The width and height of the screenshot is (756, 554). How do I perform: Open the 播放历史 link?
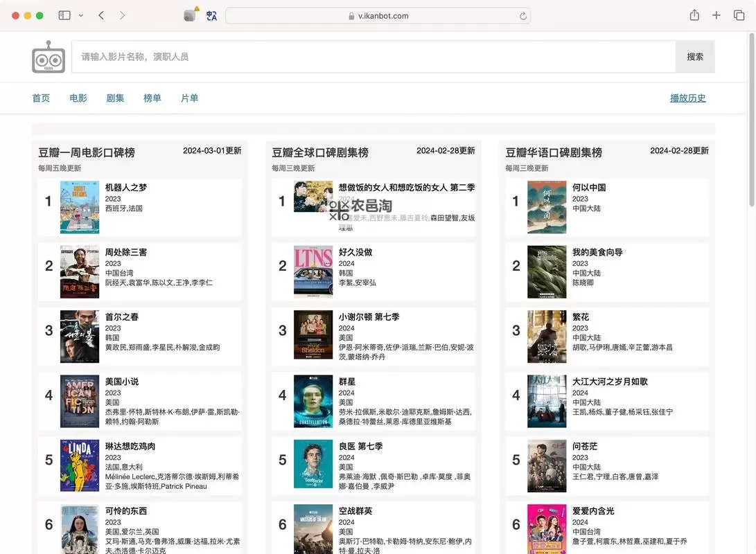(687, 98)
